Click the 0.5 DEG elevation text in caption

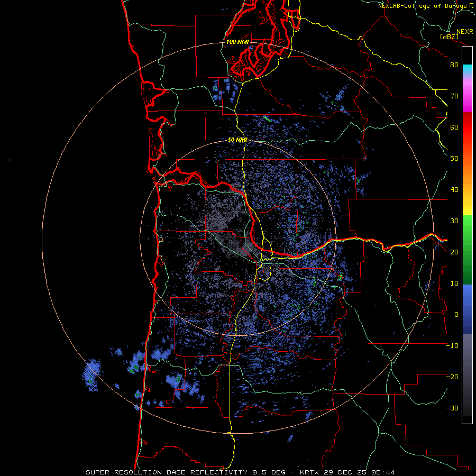[x=269, y=472]
